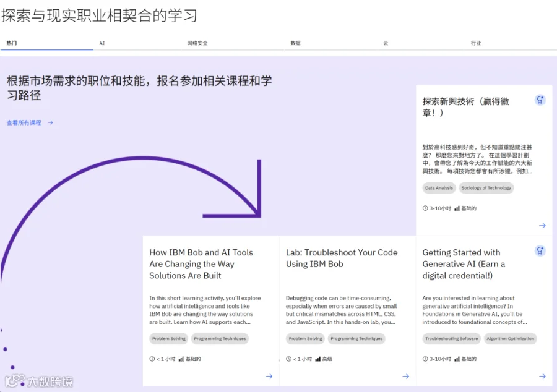Click the 根据市场需求的职位和技能 heading
557x392 pixels.
[x=139, y=88]
